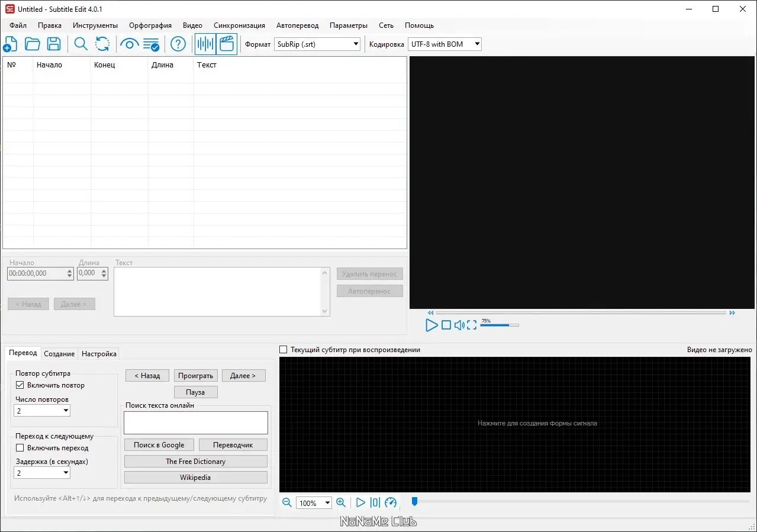Switch to the Перевод tab
This screenshot has width=757, height=532.
(23, 353)
